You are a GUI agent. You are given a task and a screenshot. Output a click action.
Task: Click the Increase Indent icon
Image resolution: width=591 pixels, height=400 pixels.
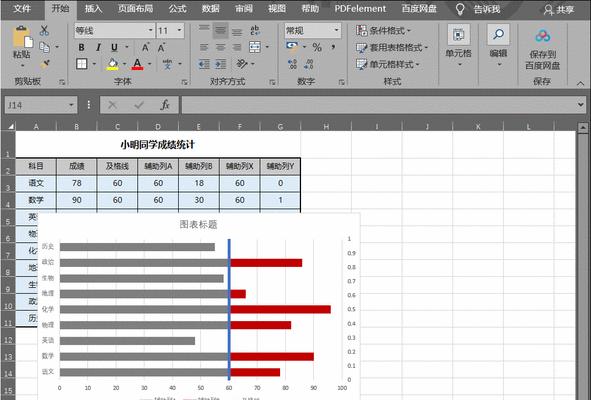pos(220,64)
